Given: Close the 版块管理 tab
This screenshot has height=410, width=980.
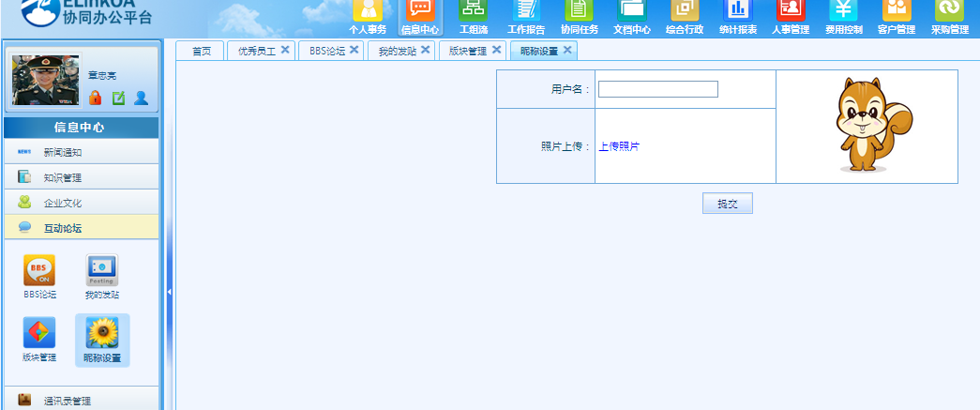Looking at the screenshot, I should point(496,50).
